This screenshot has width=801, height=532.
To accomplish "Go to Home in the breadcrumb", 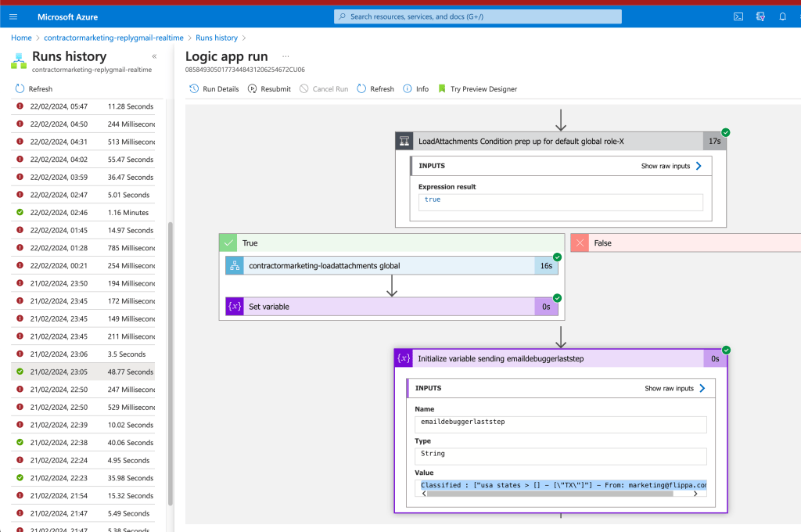I will pos(21,38).
